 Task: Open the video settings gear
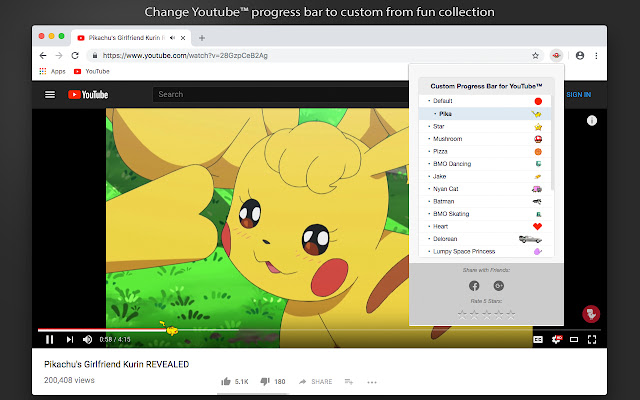[x=556, y=340]
